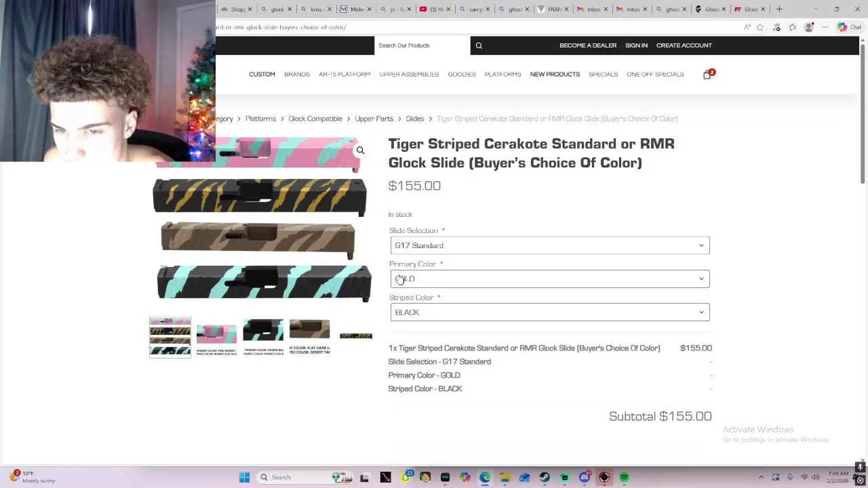Click the image zoom magnifier icon
The image size is (868, 488).
click(361, 150)
